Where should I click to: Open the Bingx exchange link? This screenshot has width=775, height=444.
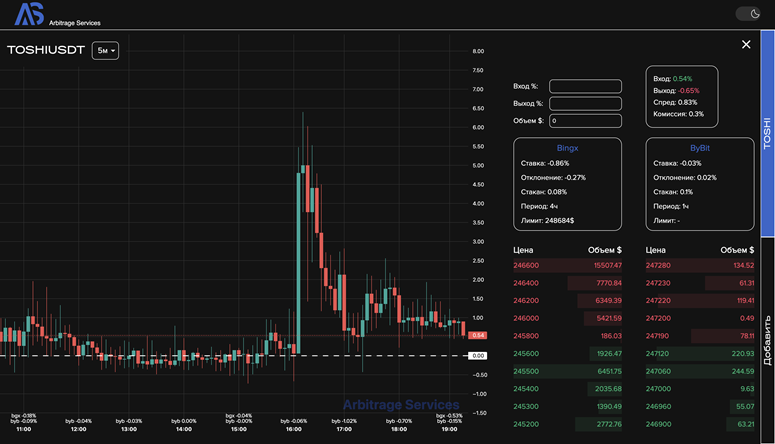(568, 147)
